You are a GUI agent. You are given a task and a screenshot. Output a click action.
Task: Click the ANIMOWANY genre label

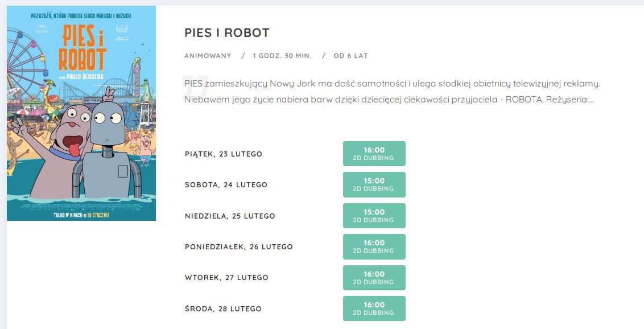(x=208, y=56)
